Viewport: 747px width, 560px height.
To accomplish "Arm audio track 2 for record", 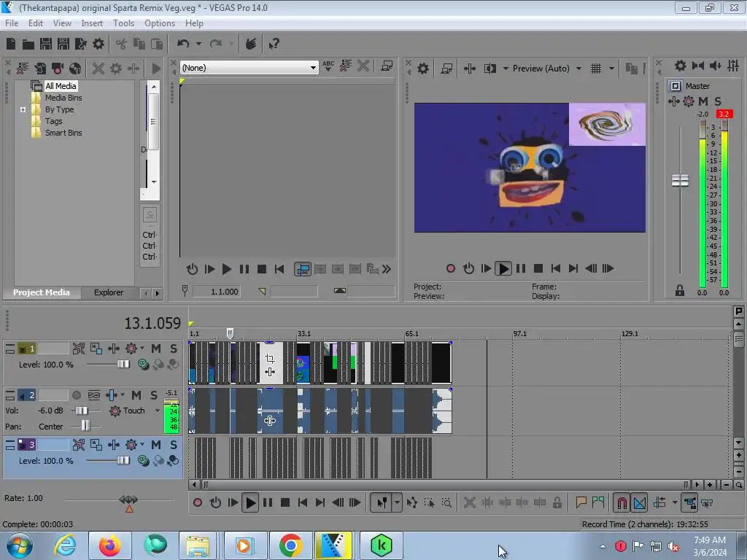I will point(76,395).
